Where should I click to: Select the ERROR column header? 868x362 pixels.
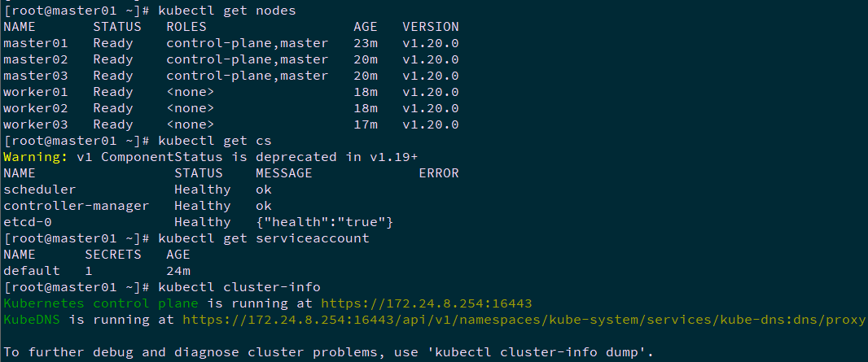click(x=439, y=173)
